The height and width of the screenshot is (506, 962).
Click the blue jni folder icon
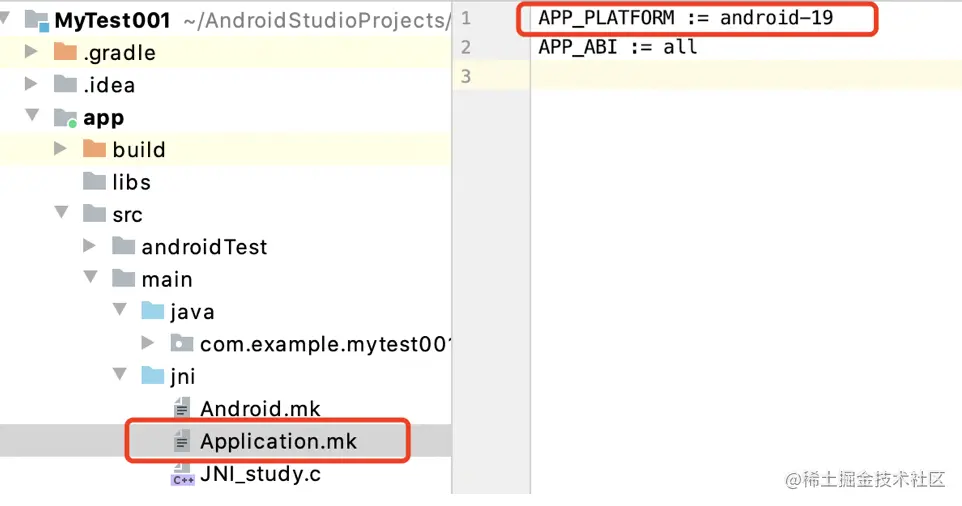[x=152, y=375]
